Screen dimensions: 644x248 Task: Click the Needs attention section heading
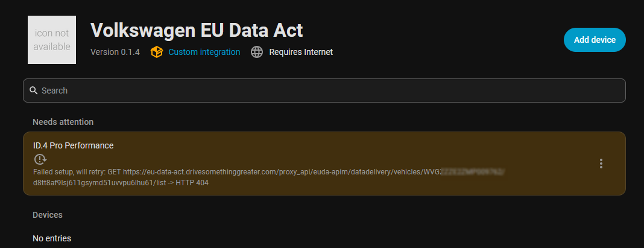tap(63, 122)
